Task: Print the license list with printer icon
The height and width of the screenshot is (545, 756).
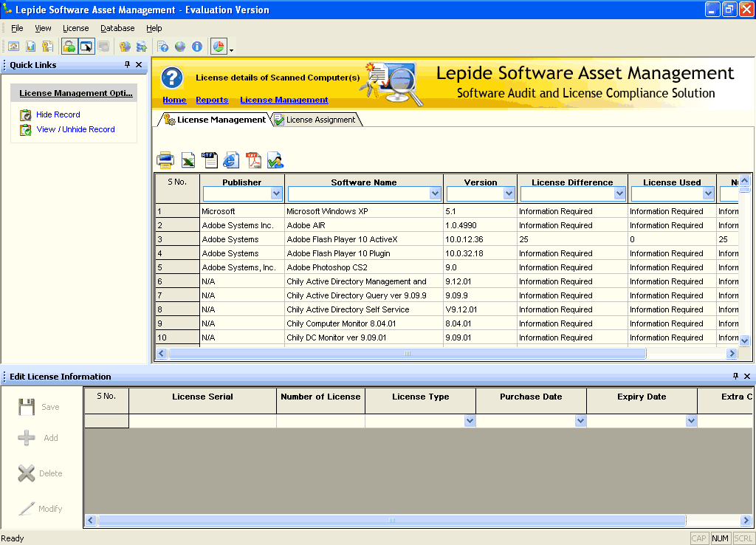Action: coord(165,160)
